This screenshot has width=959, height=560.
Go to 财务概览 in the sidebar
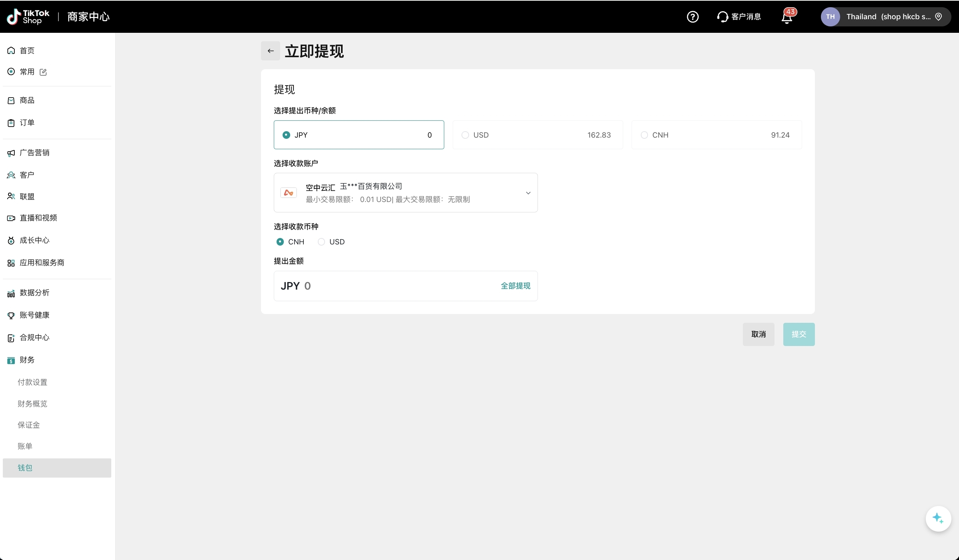pyautogui.click(x=32, y=404)
